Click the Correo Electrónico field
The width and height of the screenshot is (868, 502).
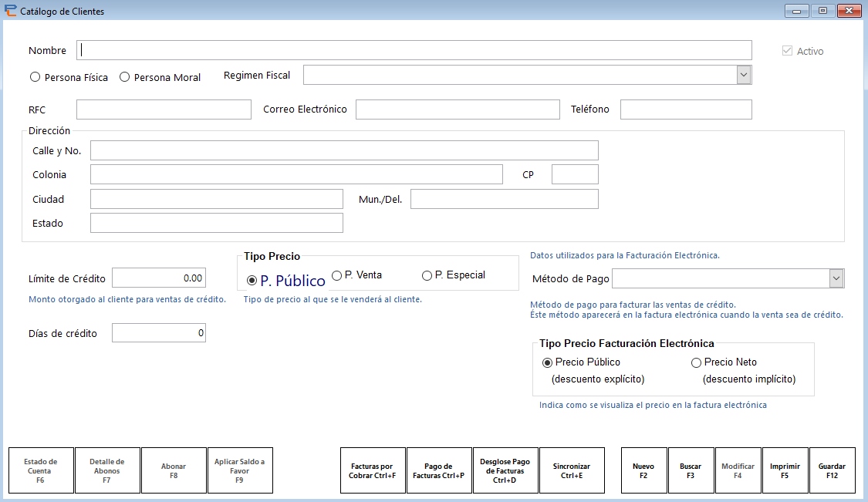458,109
